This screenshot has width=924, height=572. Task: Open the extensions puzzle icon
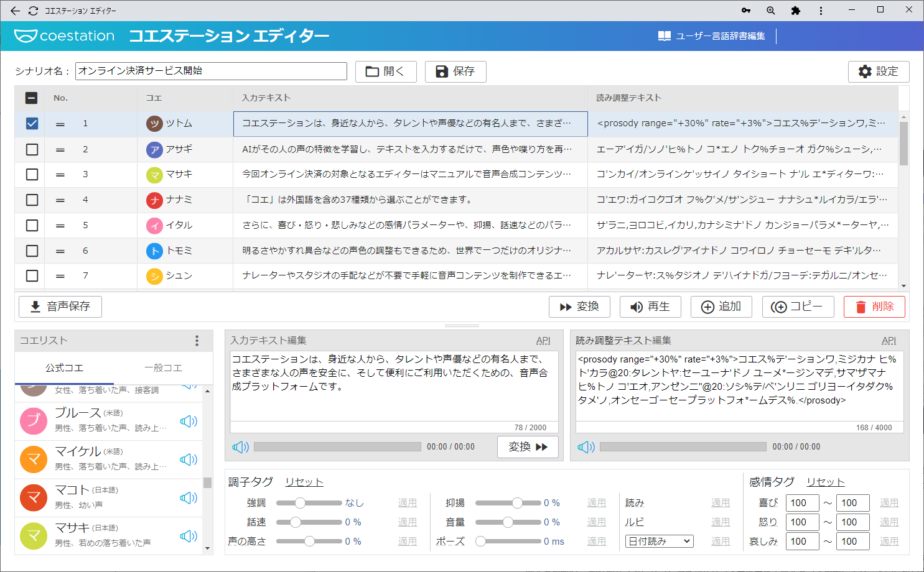[796, 11]
